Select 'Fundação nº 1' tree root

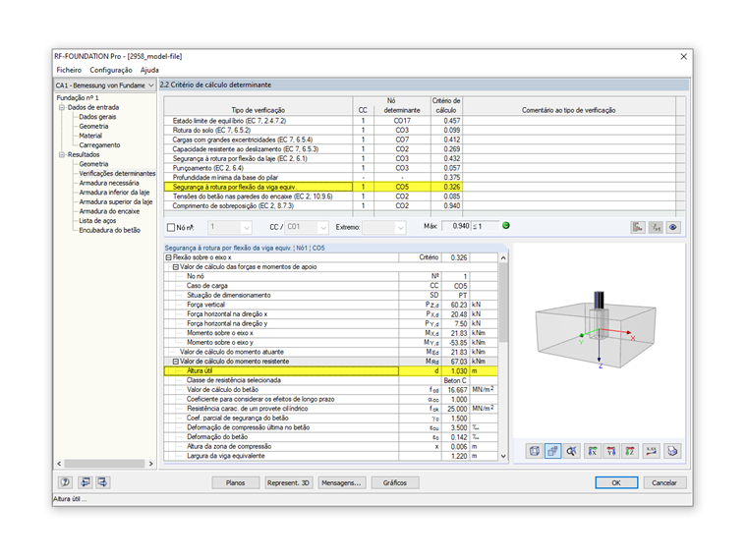[78, 97]
